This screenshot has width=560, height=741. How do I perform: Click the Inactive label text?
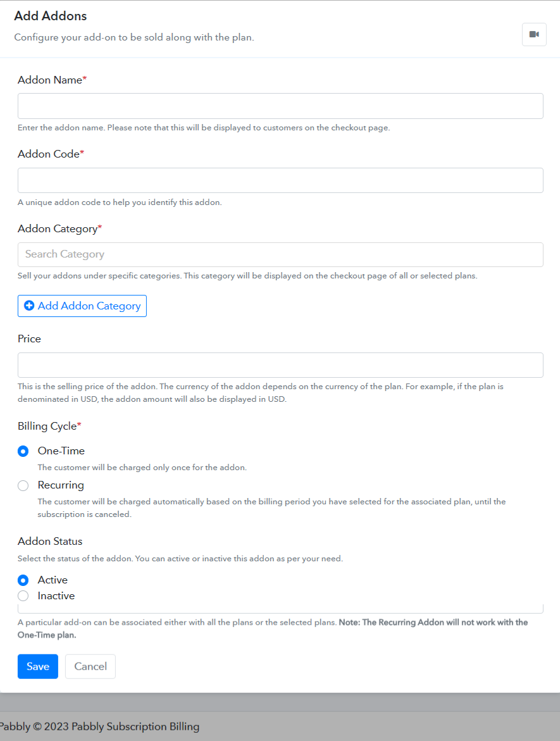coord(56,596)
